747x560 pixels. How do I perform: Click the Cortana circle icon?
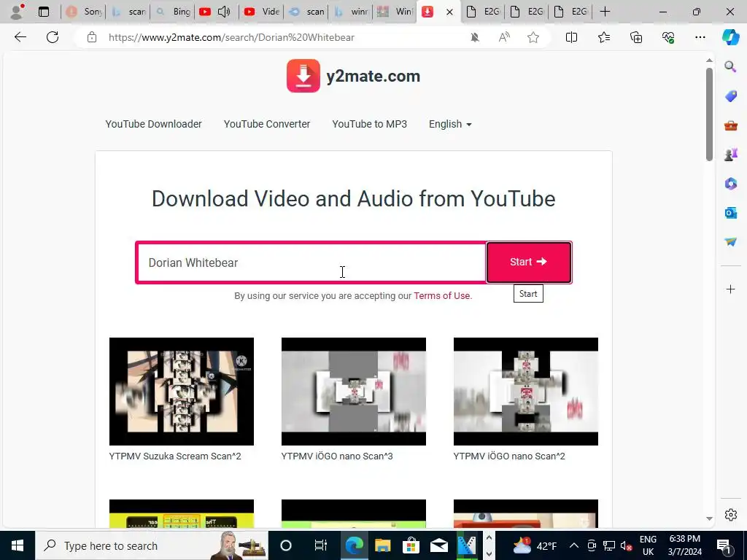point(286,545)
